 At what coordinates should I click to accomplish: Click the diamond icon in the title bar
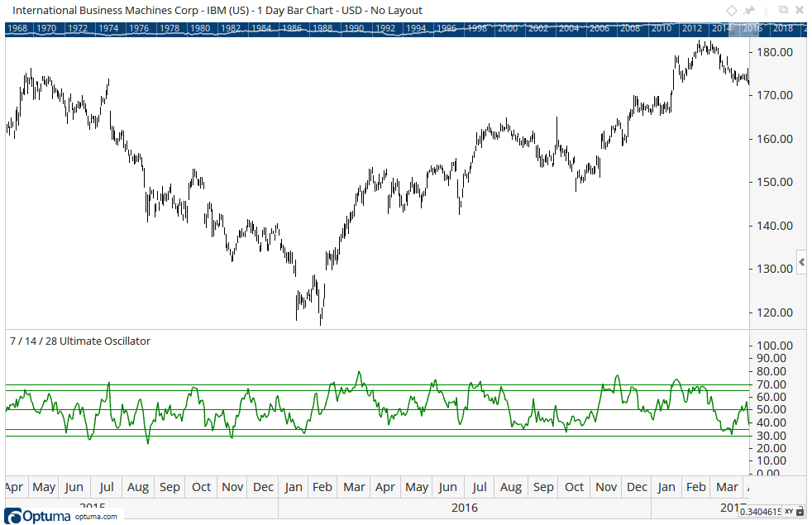731,11
